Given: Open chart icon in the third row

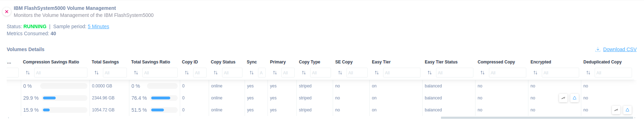Looking at the screenshot, I should [x=616, y=110].
